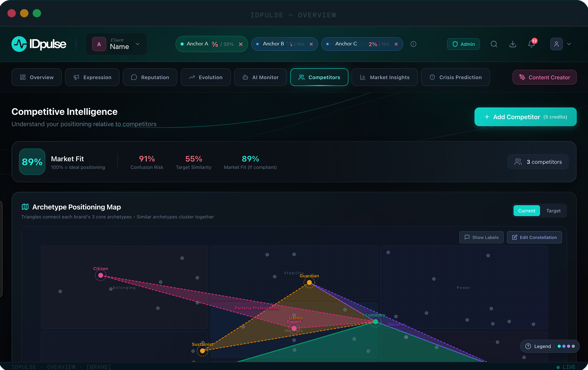Click the cyan legend color dot
The width and height of the screenshot is (588, 370).
(559, 346)
